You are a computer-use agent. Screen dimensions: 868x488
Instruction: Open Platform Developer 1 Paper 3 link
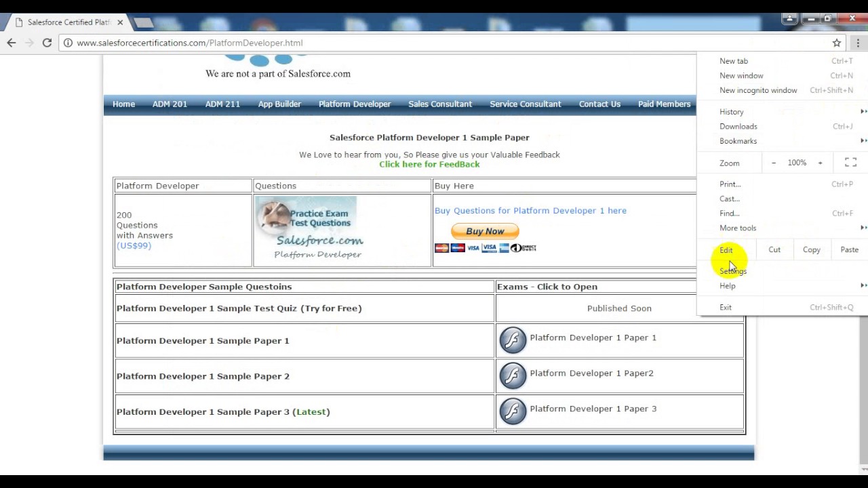(x=593, y=409)
